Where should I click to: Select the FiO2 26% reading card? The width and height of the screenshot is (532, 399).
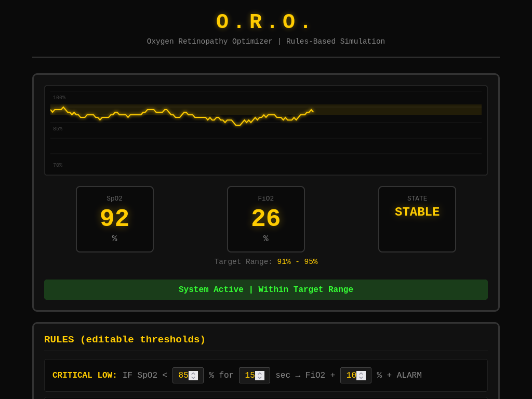coord(265,219)
